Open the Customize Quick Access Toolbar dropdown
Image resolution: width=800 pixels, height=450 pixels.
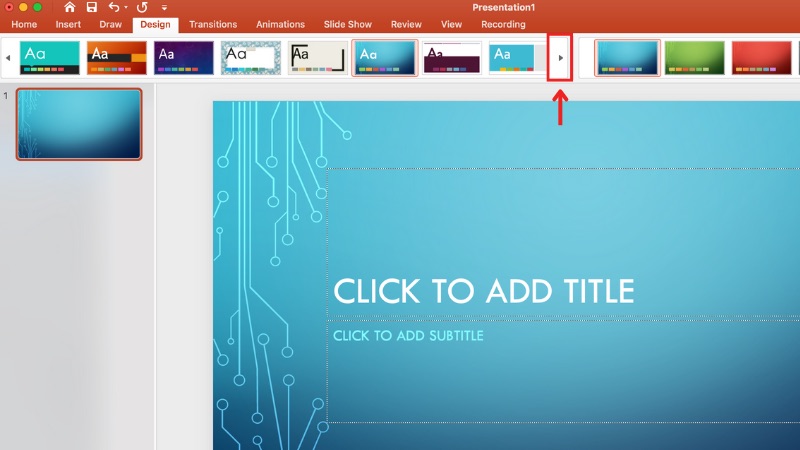(164, 8)
